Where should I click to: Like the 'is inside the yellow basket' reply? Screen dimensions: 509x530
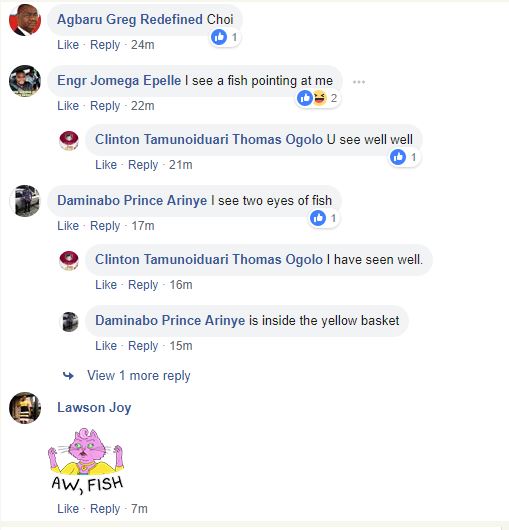tap(106, 346)
